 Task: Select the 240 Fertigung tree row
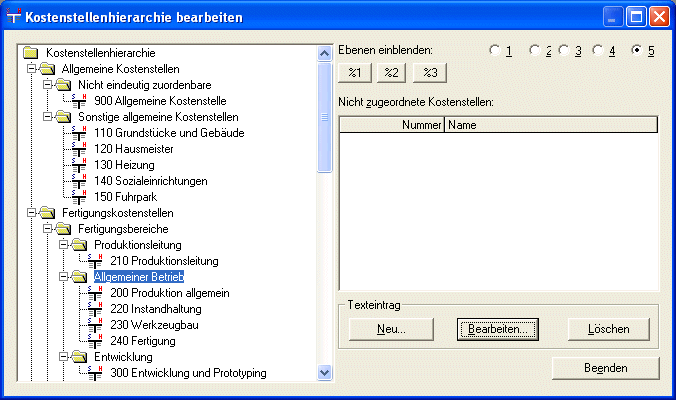pos(143,341)
